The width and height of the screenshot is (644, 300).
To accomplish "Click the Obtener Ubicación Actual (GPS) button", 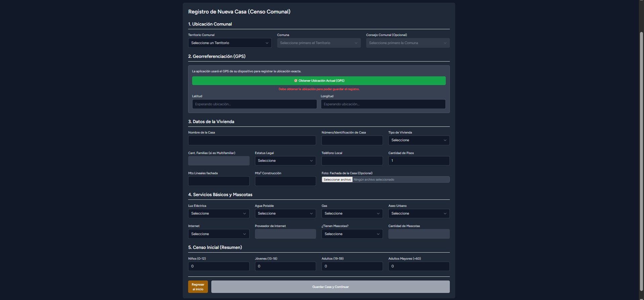I will pyautogui.click(x=319, y=81).
